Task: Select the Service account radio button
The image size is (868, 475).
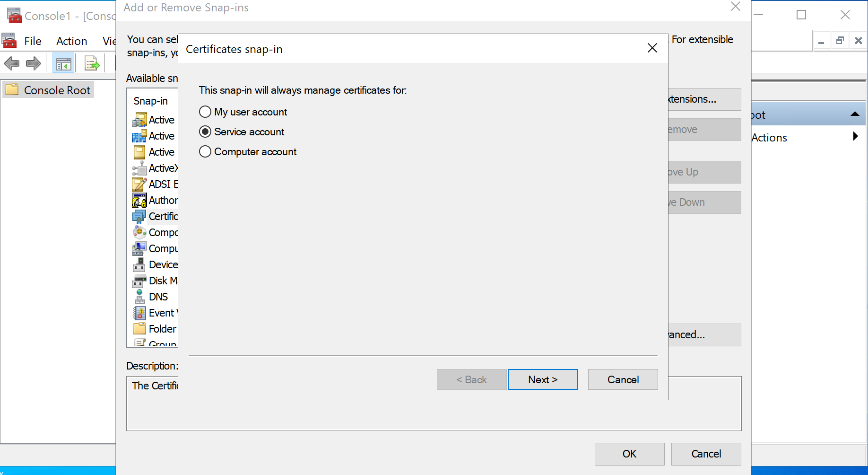Action: 205,132
